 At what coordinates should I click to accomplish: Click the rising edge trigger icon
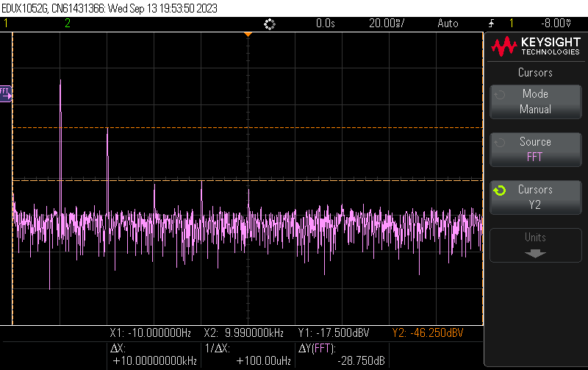pyautogui.click(x=491, y=24)
